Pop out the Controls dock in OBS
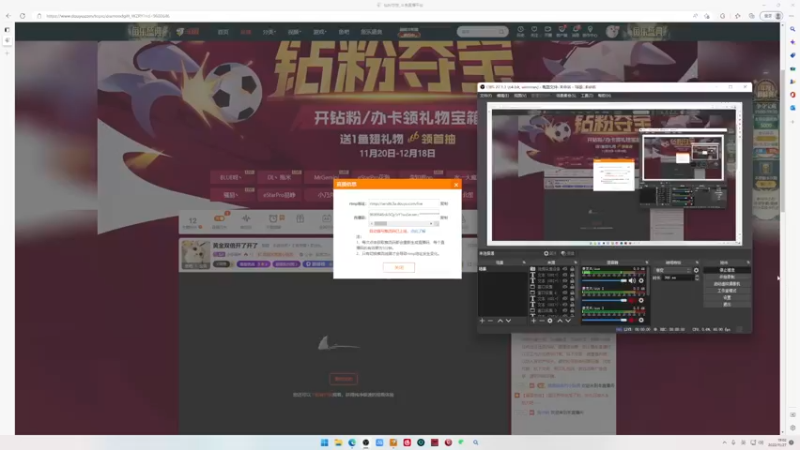This screenshot has width=800, height=450. pyautogui.click(x=748, y=262)
